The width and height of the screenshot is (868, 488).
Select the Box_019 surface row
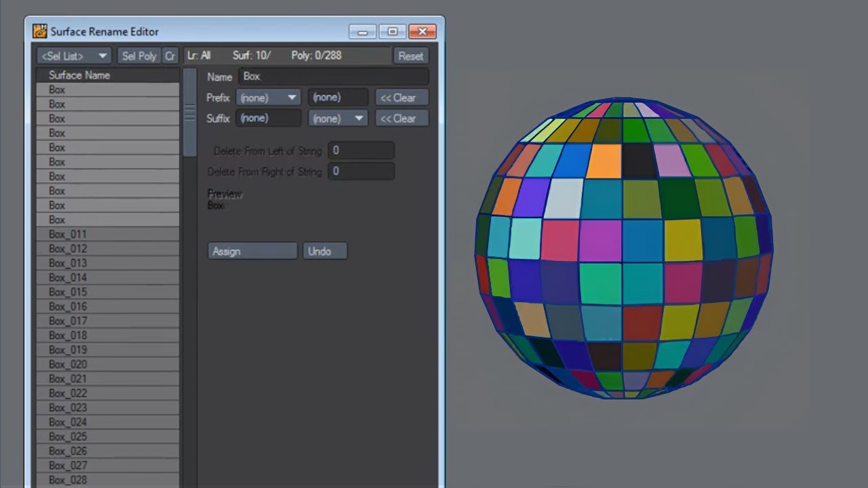click(x=108, y=350)
